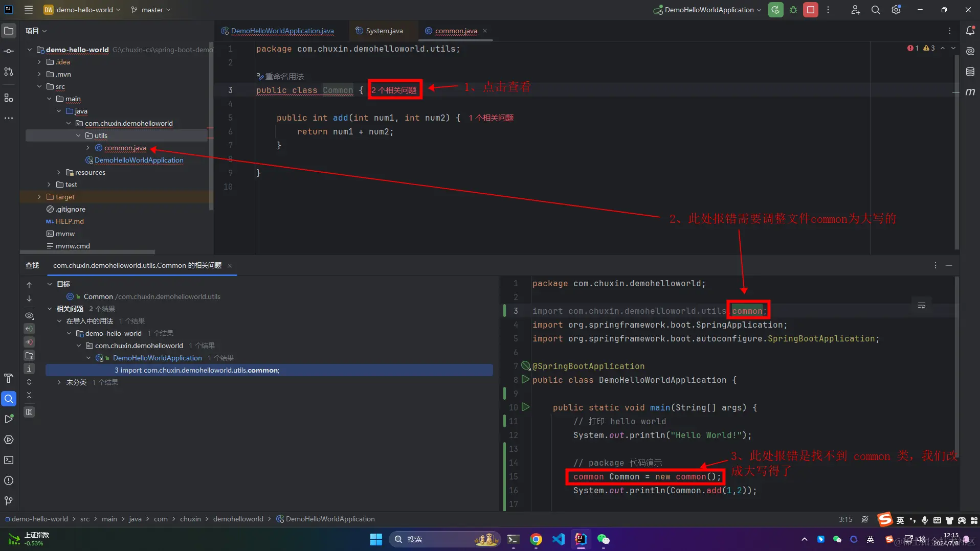Open the Structure tool window
Viewport: 980px width, 551px height.
pyautogui.click(x=9, y=98)
